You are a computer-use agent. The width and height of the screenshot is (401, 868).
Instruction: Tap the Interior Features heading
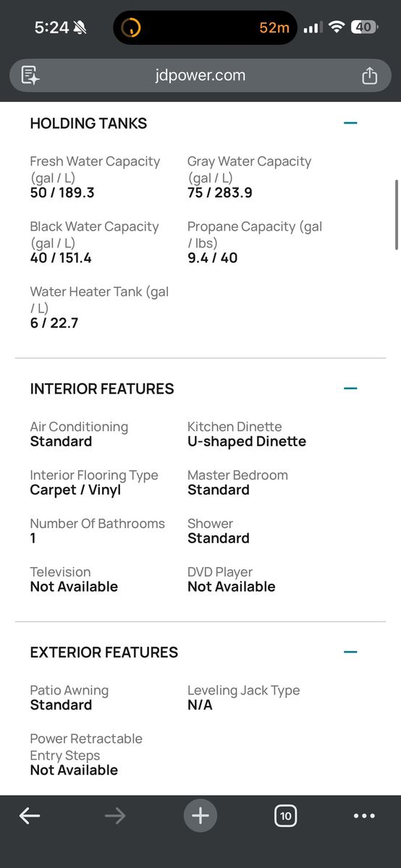tap(102, 389)
